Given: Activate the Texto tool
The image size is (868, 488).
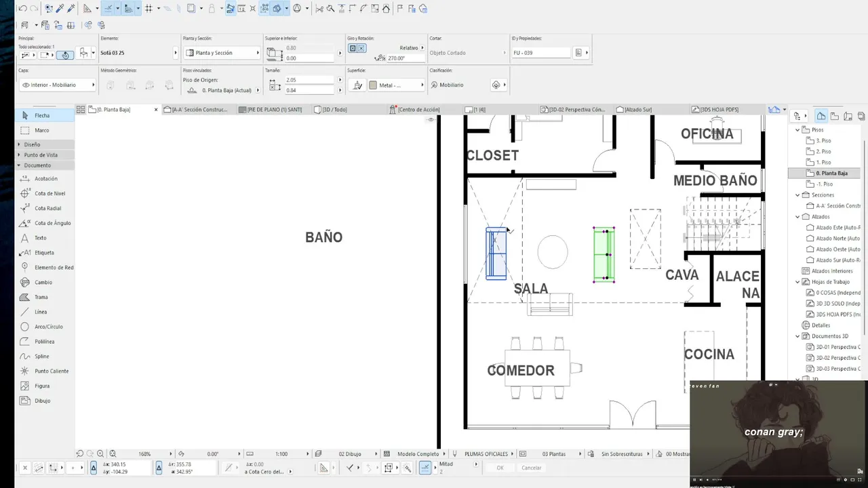Looking at the screenshot, I should (x=45, y=238).
